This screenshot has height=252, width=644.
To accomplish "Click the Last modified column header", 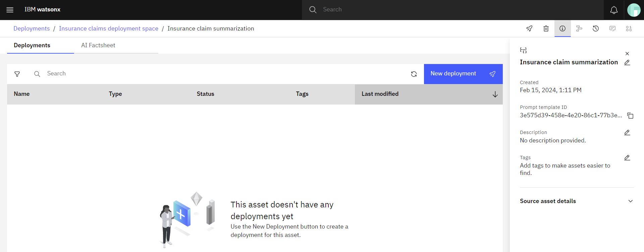I will pos(429,94).
